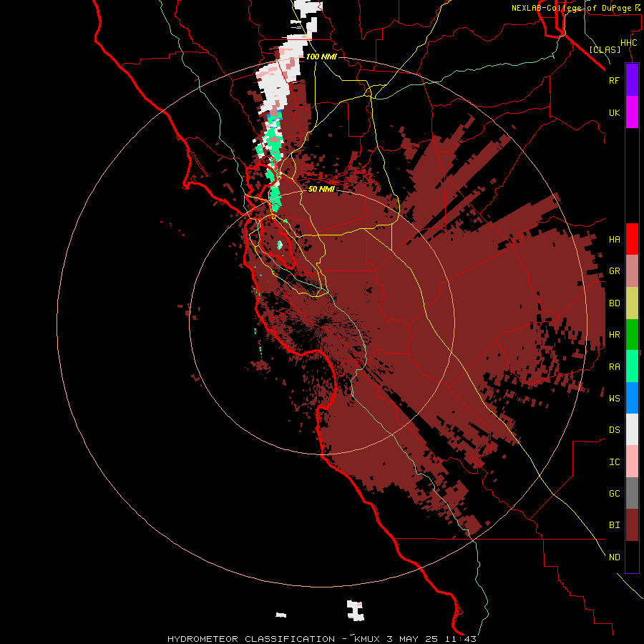Click the UK magenta legend swatch
This screenshot has height=644, width=644.
[x=632, y=112]
